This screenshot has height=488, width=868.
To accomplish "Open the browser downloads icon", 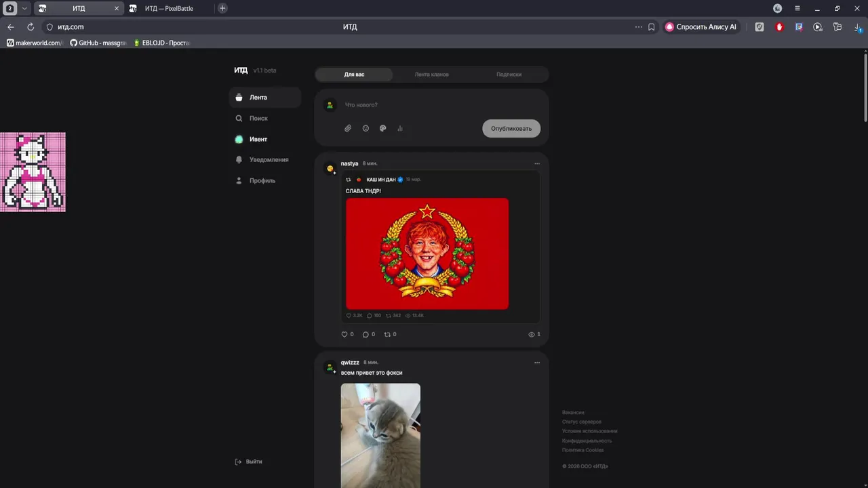I will coord(858,27).
